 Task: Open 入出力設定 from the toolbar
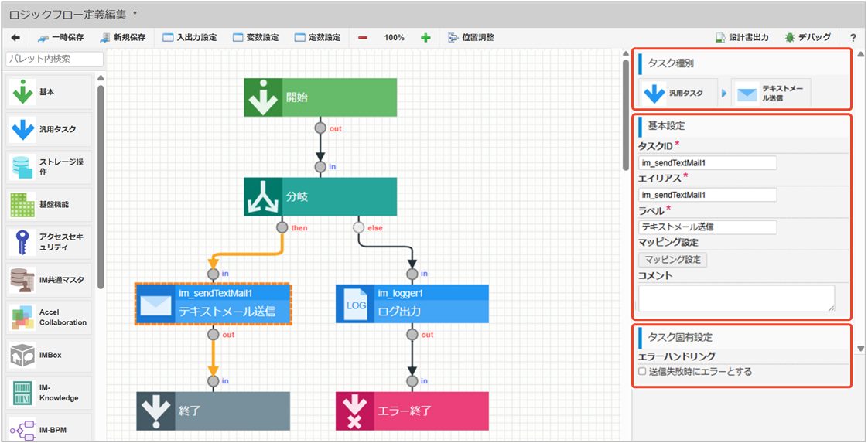[x=190, y=38]
